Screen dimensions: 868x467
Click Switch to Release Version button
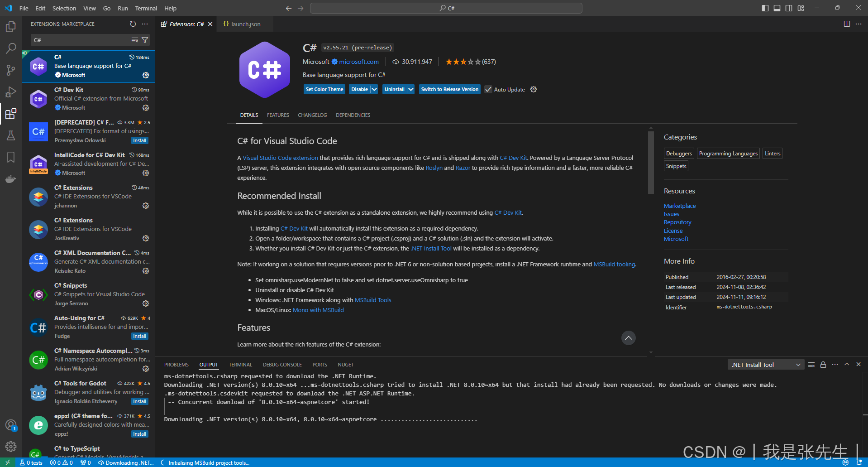[x=449, y=89]
